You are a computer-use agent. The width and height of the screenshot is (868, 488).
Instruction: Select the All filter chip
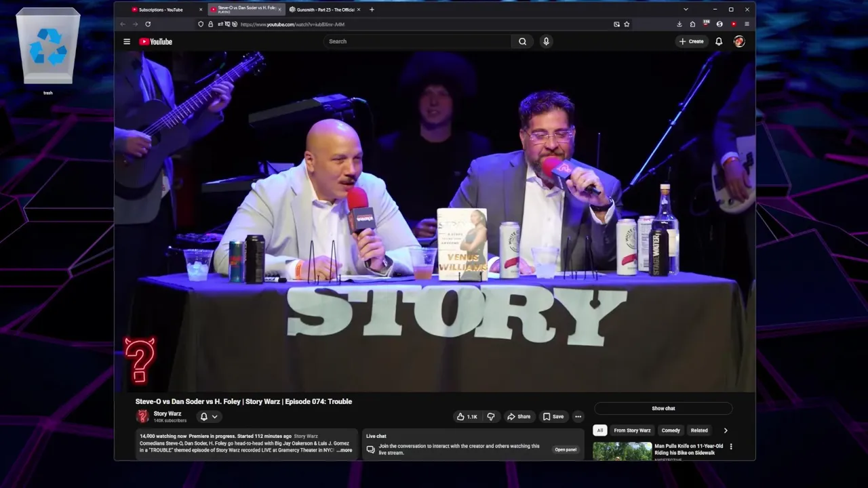pyautogui.click(x=599, y=430)
